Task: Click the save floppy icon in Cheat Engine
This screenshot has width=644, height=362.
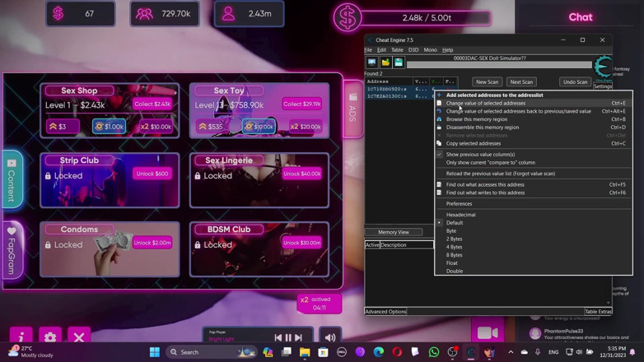Action: [x=399, y=63]
